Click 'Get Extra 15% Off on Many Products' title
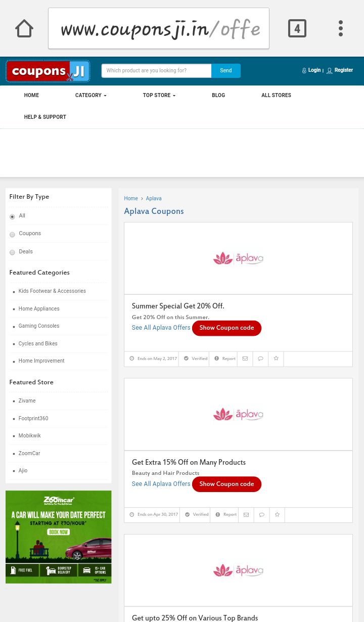The image size is (364, 622). click(189, 463)
